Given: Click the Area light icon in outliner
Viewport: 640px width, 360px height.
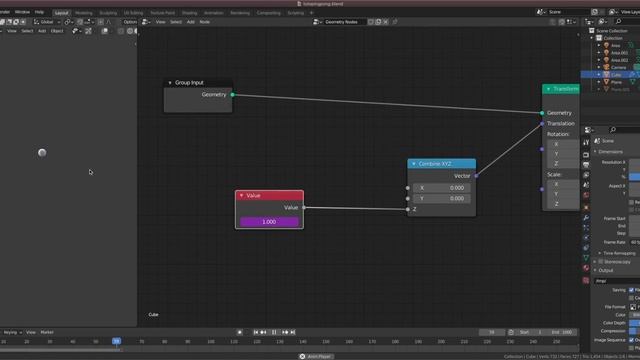Looking at the screenshot, I should tap(607, 45).
